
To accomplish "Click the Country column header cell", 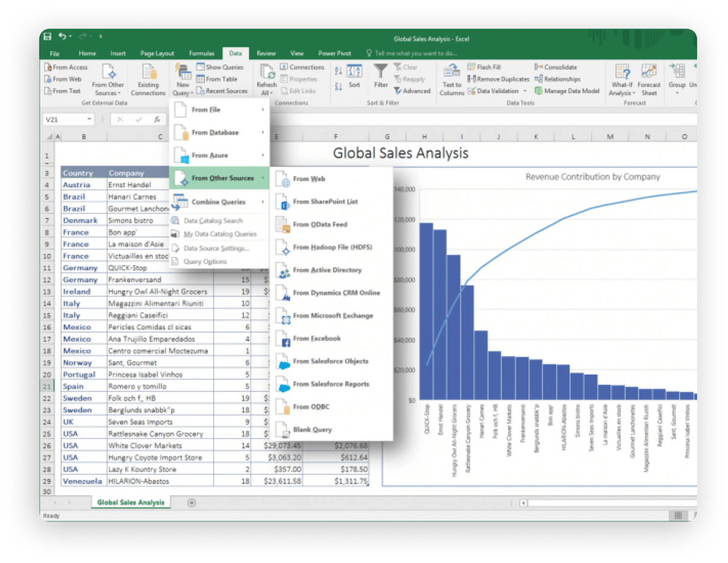I will pos(83,173).
